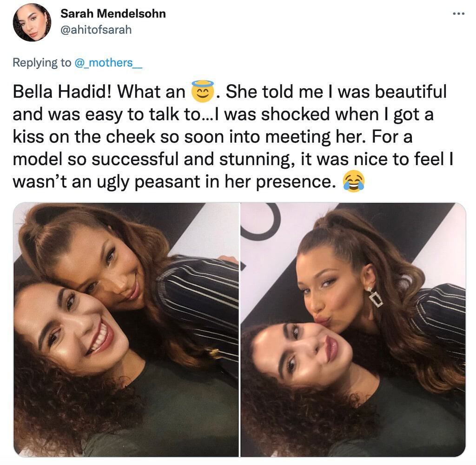The width and height of the screenshot is (476, 465).
Task: Open the @_mothers_ profile link
Action: coord(108,63)
